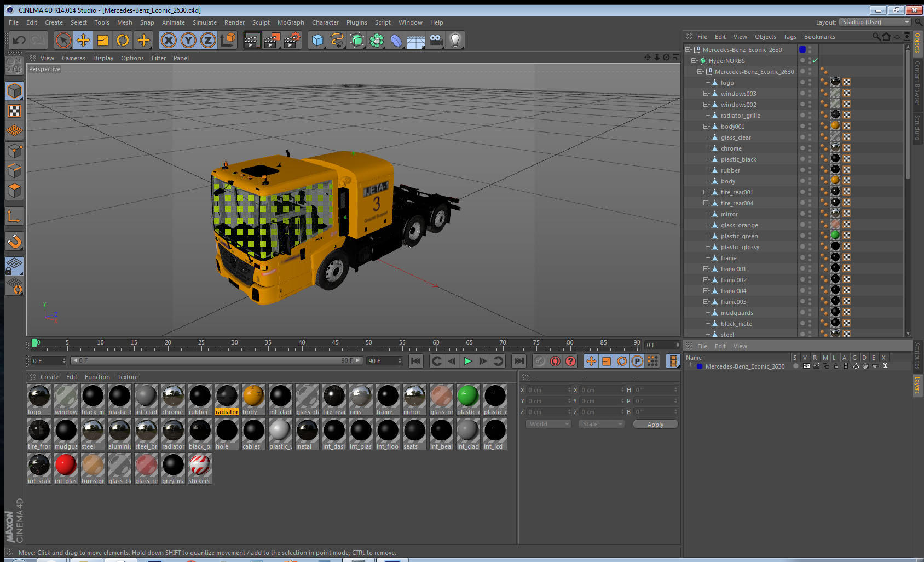Open the MoGraph menu
Image resolution: width=924 pixels, height=562 pixels.
291,22
